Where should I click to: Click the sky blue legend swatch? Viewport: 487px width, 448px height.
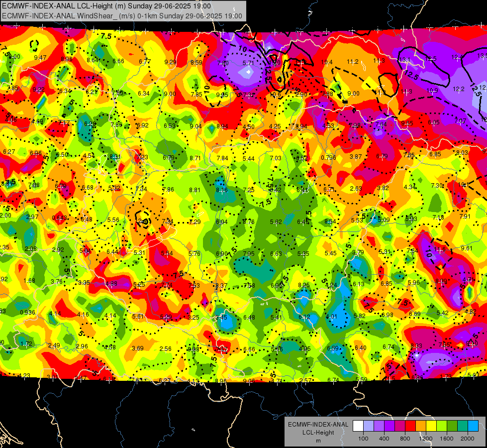473,426
